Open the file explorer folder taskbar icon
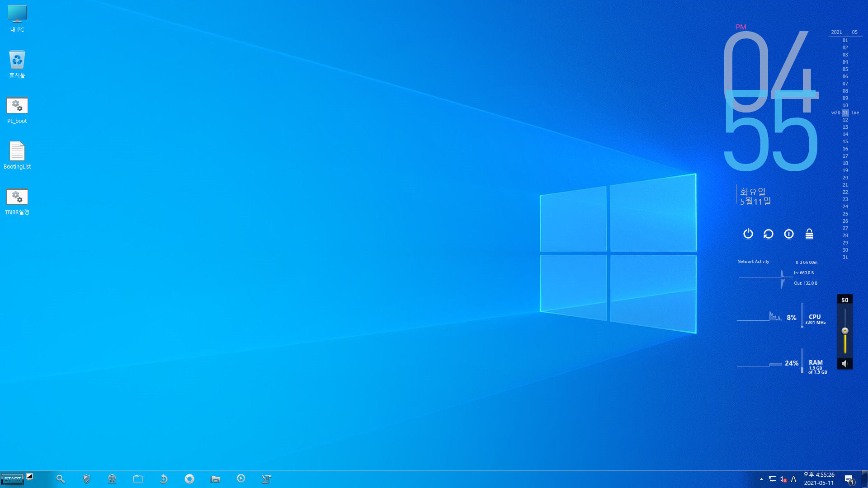This screenshot has height=488, width=868. 215,479
